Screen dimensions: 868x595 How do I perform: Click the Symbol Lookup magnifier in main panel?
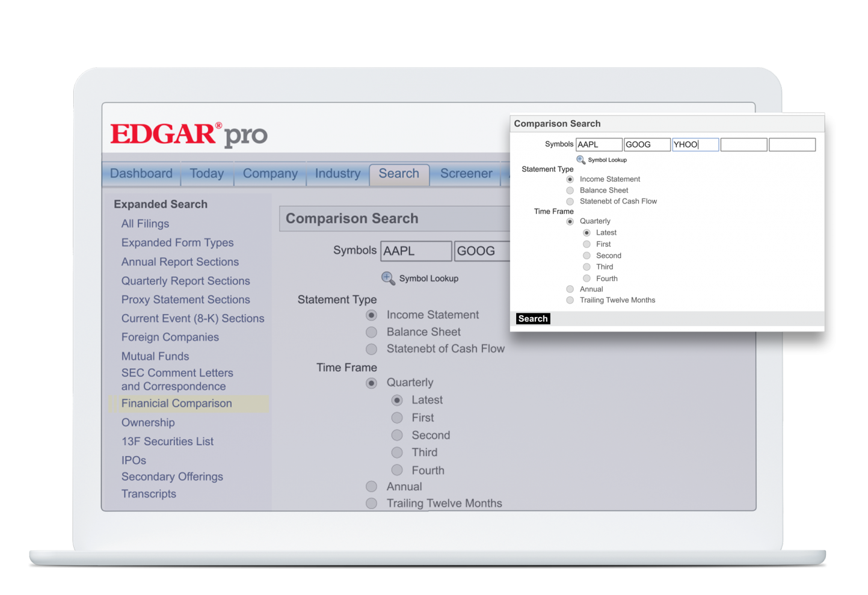[x=388, y=278]
